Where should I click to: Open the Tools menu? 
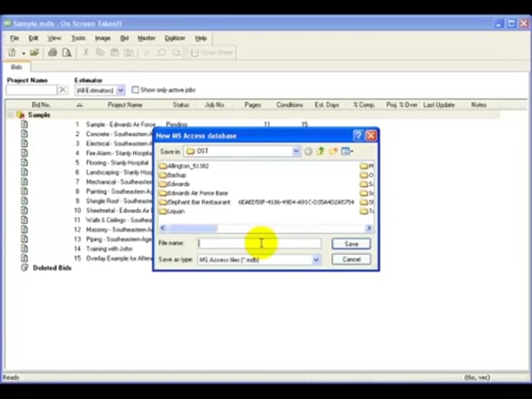[x=78, y=38]
